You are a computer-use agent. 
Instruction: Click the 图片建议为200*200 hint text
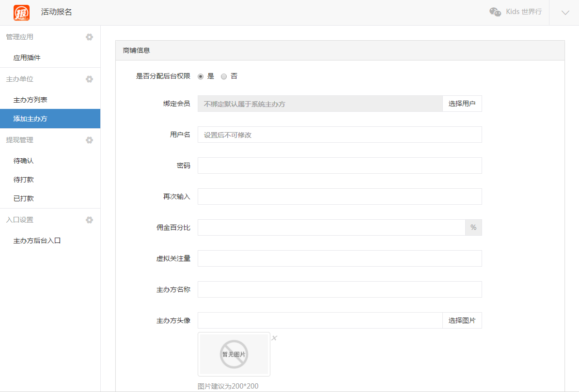[228, 386]
